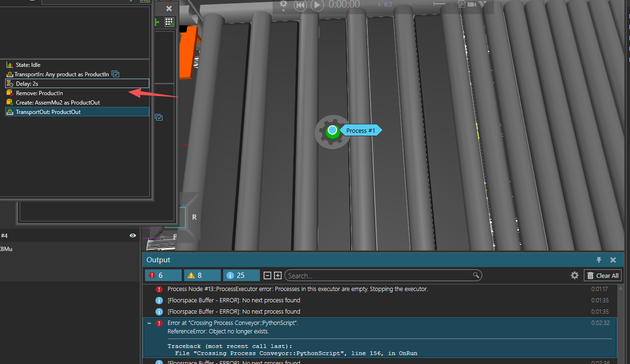The image size is (630, 364).
Task: Expand all output messages
Action: tap(278, 275)
